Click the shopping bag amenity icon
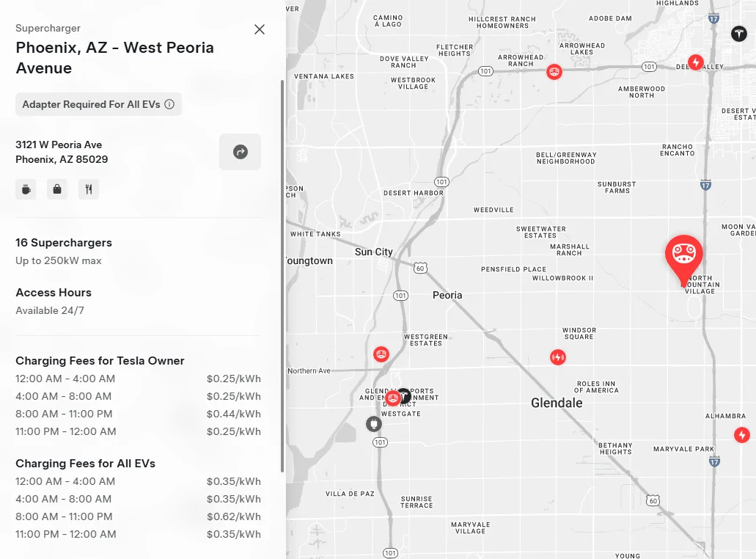Viewport: 756px width, 559px height. [x=57, y=189]
